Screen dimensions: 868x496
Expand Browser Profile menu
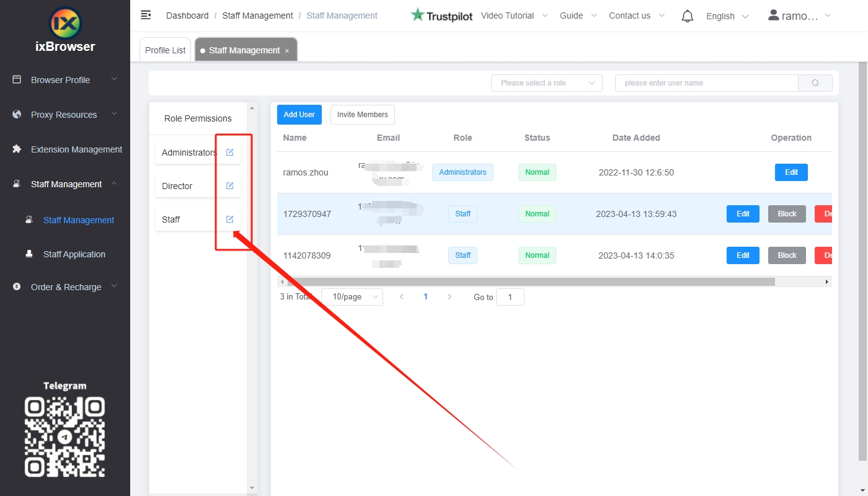tap(114, 79)
